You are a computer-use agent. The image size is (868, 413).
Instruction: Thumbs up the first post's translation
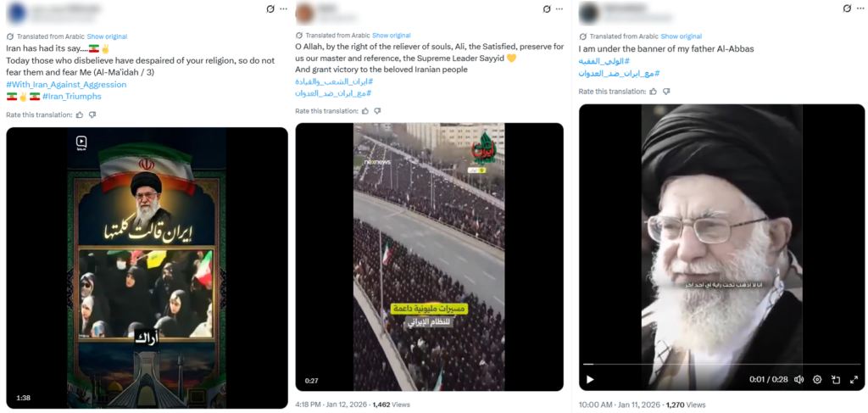click(80, 114)
